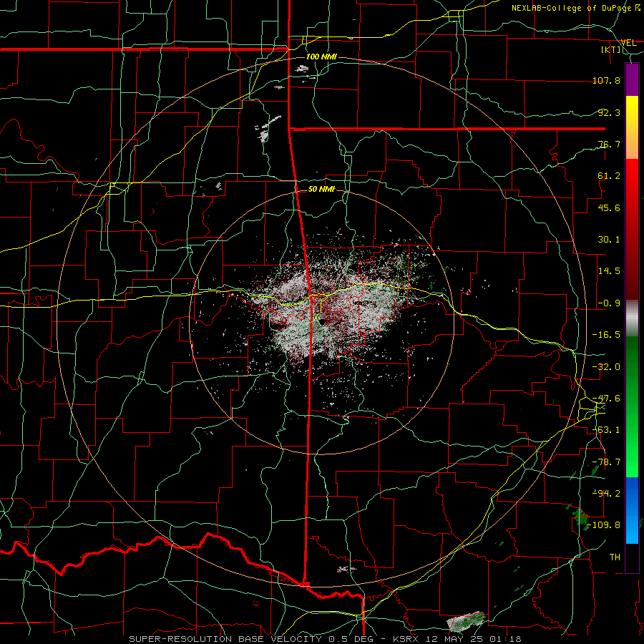The image size is (644, 644).
Task: Click the green segment of the color bar
Action: (632, 406)
